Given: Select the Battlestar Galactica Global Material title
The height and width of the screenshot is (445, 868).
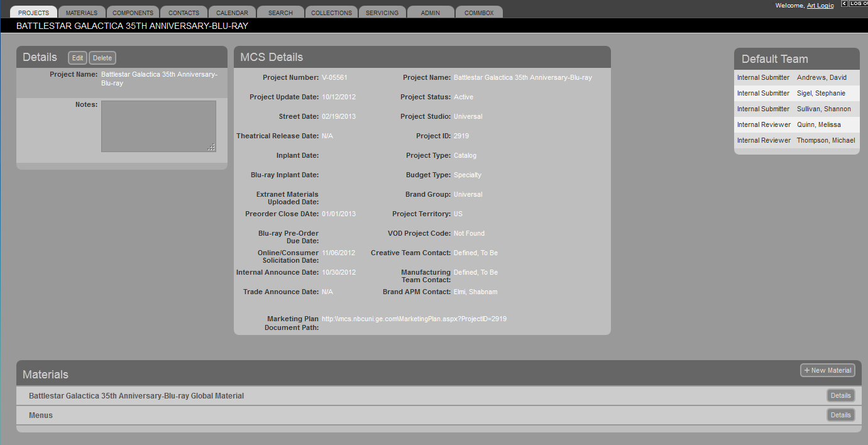Looking at the screenshot, I should 136,396.
